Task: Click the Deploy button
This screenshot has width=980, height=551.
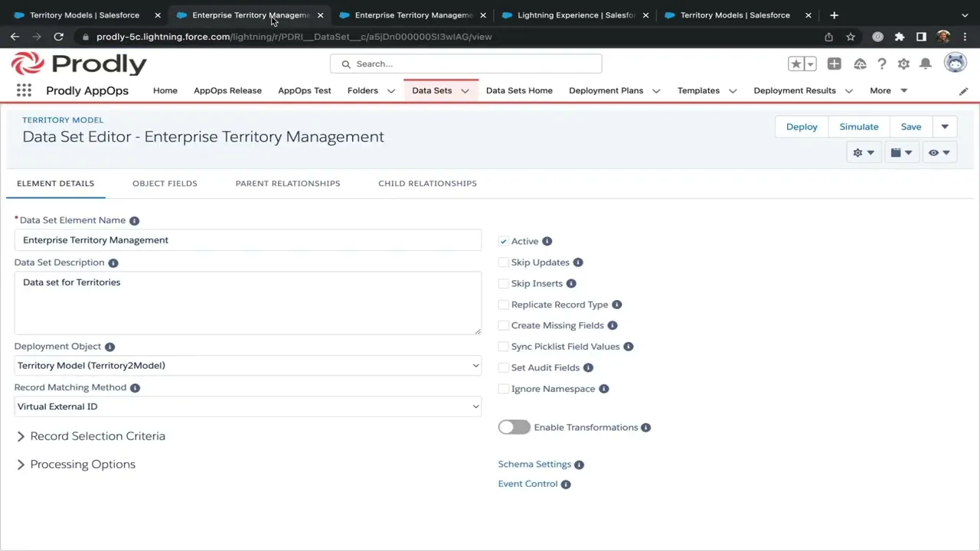Action: tap(802, 127)
